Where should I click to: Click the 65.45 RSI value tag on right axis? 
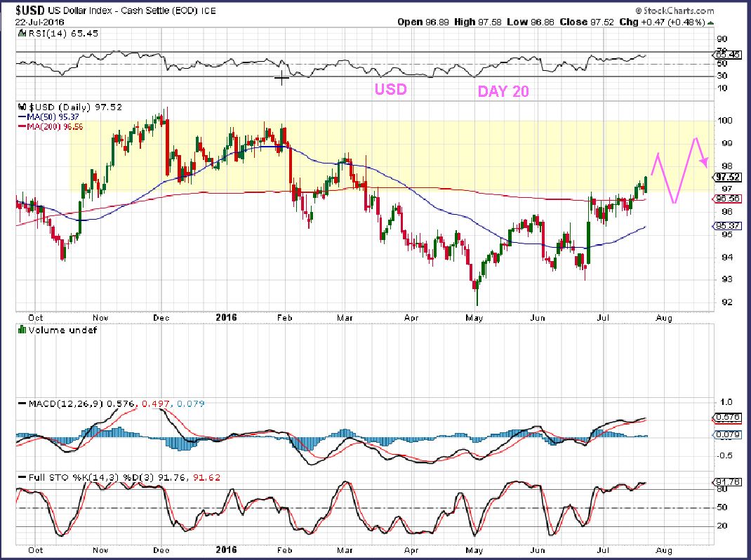coord(728,55)
